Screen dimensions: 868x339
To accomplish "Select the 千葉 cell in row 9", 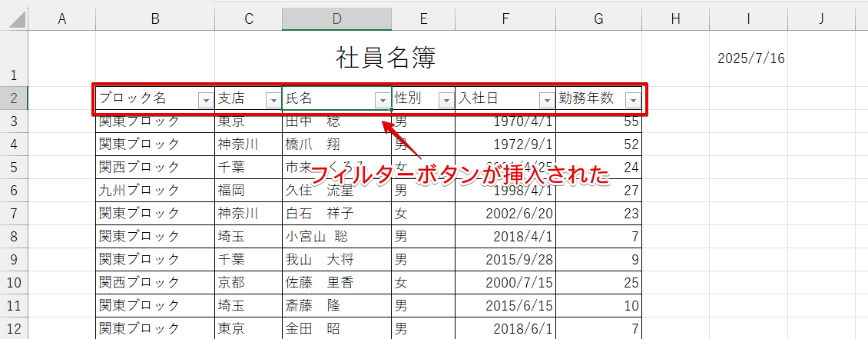I will [x=249, y=259].
